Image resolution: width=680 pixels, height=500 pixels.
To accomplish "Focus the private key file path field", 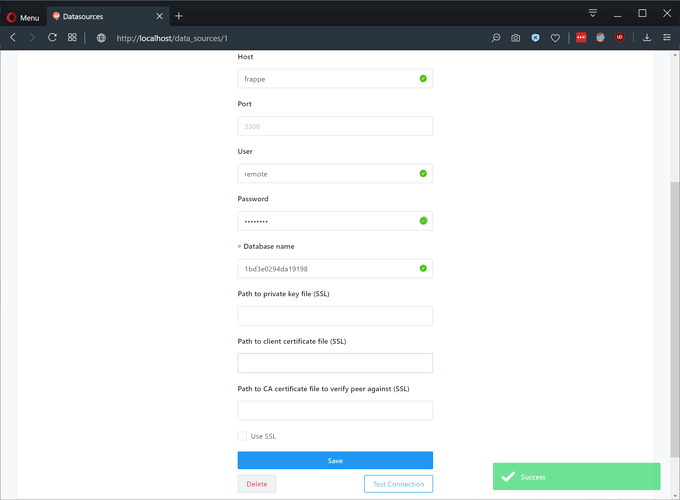I will point(335,316).
